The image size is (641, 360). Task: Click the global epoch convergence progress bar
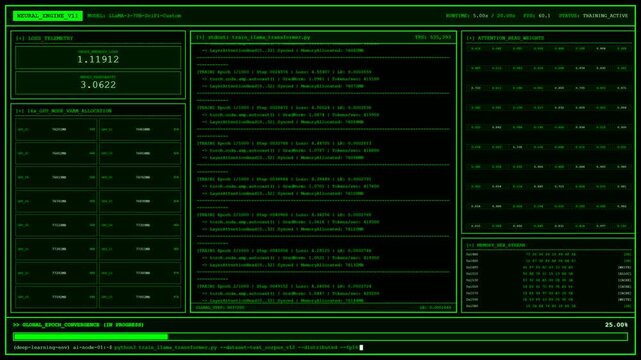point(320,337)
